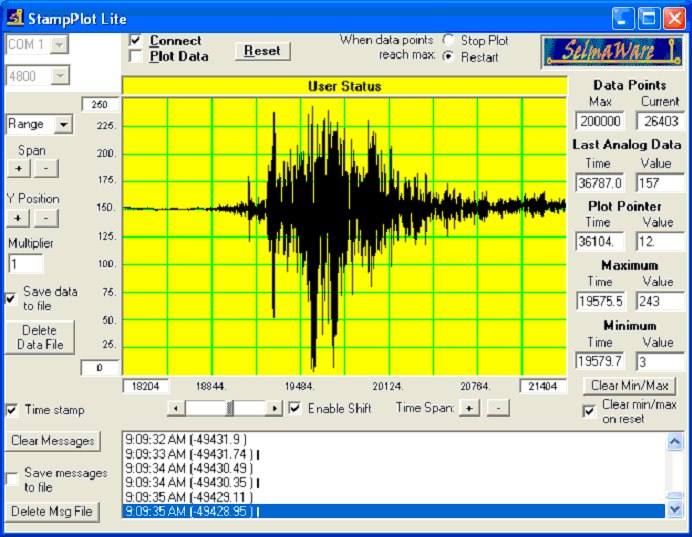Click the Maximum Value field 243

coord(660,301)
